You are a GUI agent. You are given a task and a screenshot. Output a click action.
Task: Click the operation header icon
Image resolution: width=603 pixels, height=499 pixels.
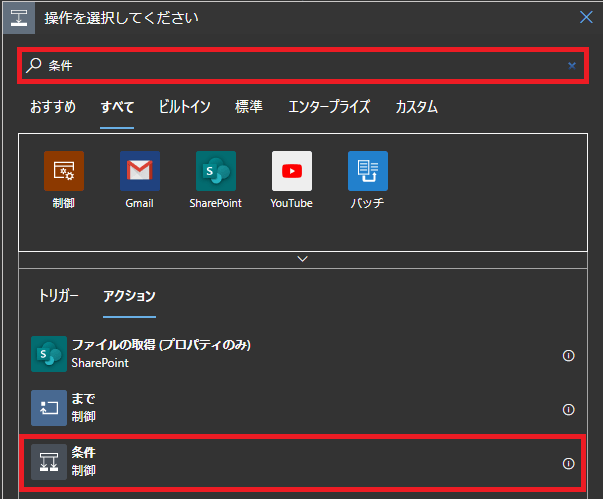point(19,18)
